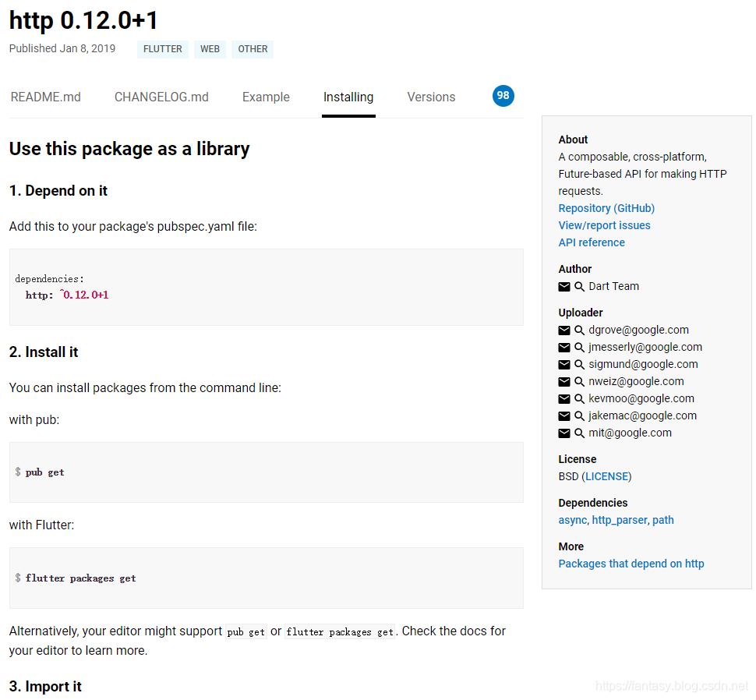Open the http_parser dependency link
Image resolution: width=756 pixels, height=700 pixels.
click(x=620, y=520)
